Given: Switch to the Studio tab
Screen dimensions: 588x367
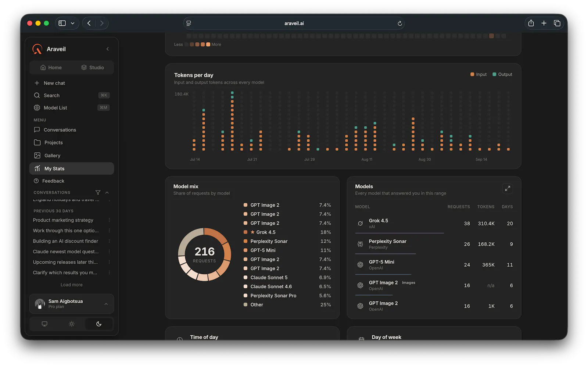Looking at the screenshot, I should [93, 68].
